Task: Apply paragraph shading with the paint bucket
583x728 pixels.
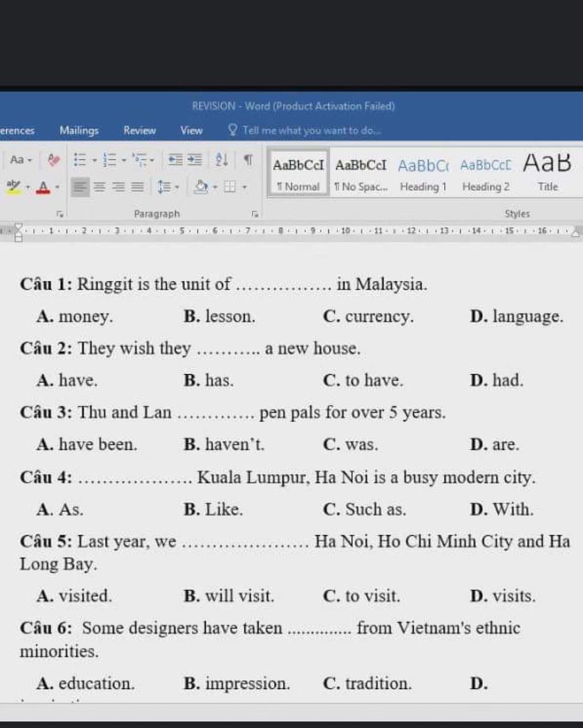Action: [201, 187]
